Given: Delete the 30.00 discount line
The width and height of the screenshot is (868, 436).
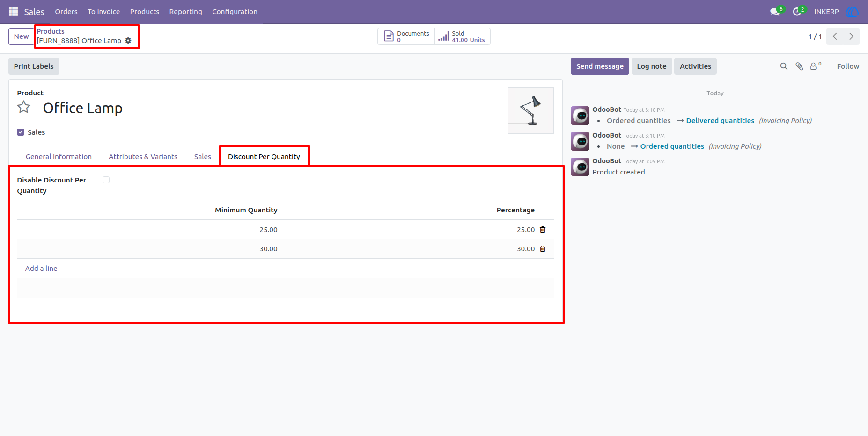Looking at the screenshot, I should (543, 248).
